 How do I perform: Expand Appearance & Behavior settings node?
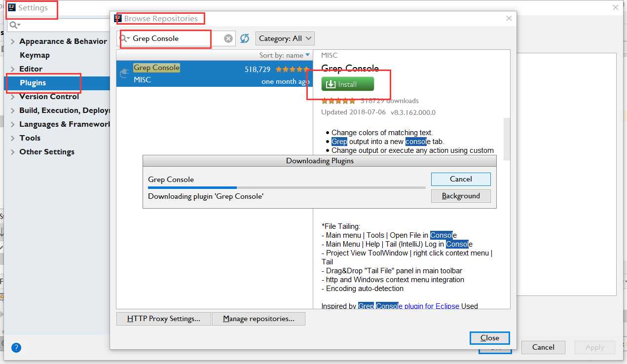click(13, 41)
